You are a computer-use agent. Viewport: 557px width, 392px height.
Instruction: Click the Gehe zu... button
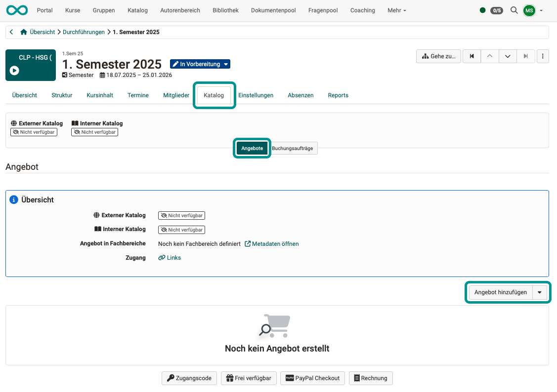tap(438, 56)
